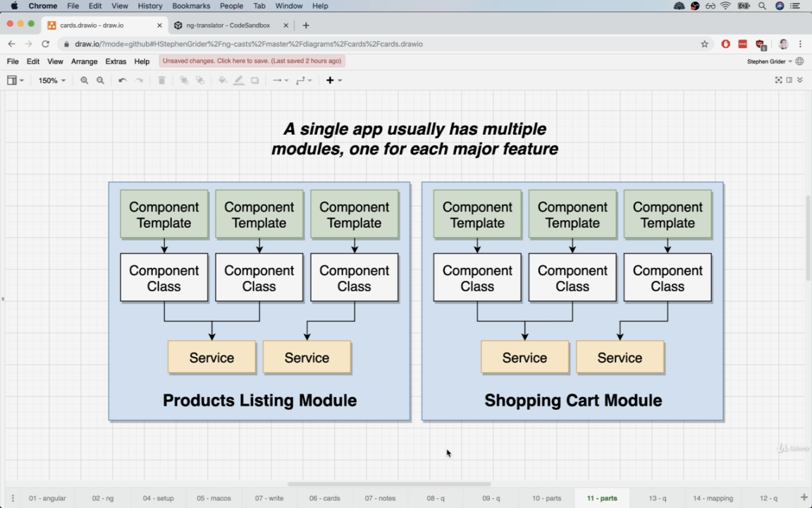Open the pages list three-dot menu
The height and width of the screenshot is (508, 812).
(13, 498)
